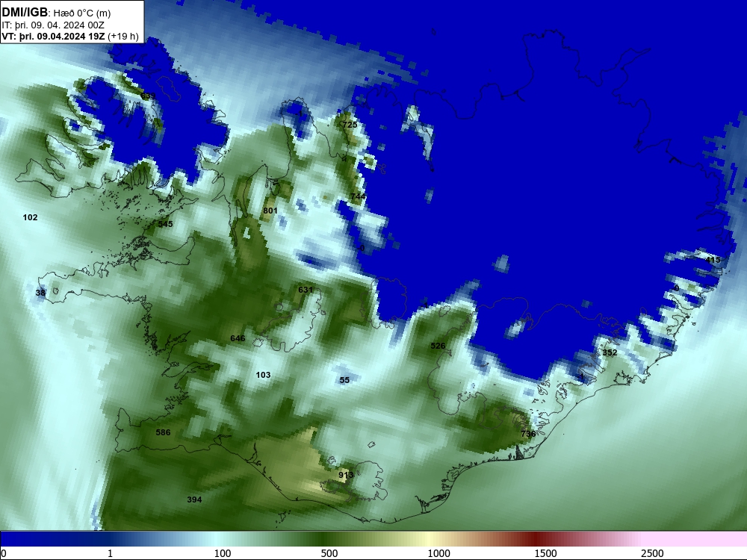
Task: Click the map value '646'
Action: click(x=238, y=338)
